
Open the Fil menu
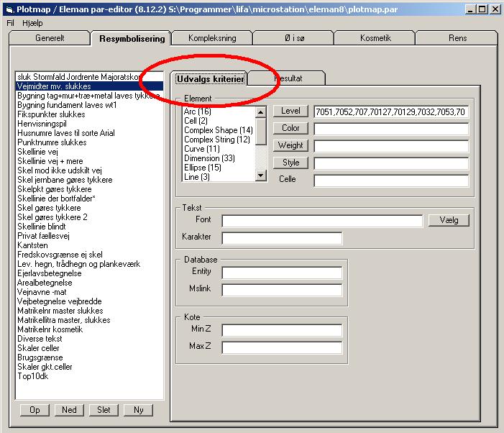[10, 23]
